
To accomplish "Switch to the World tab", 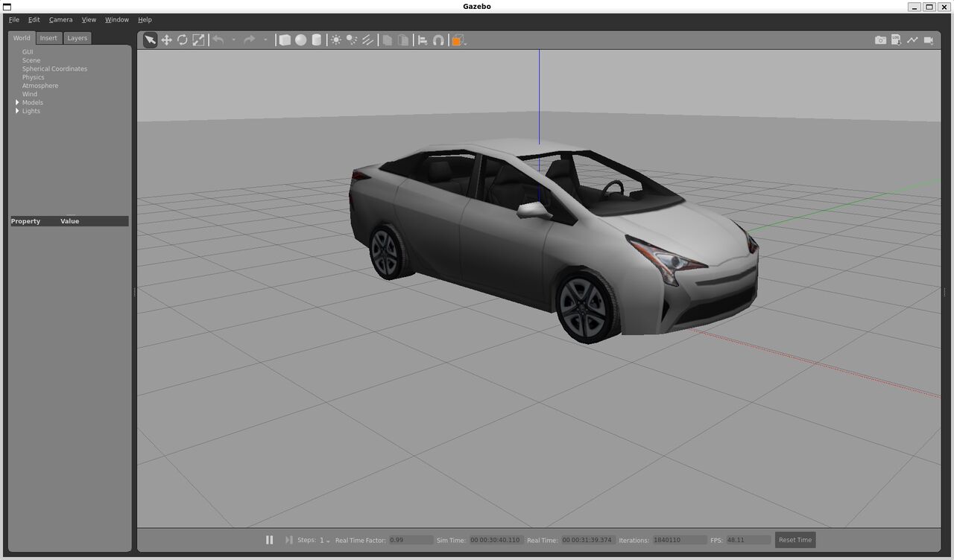I will pyautogui.click(x=22, y=38).
